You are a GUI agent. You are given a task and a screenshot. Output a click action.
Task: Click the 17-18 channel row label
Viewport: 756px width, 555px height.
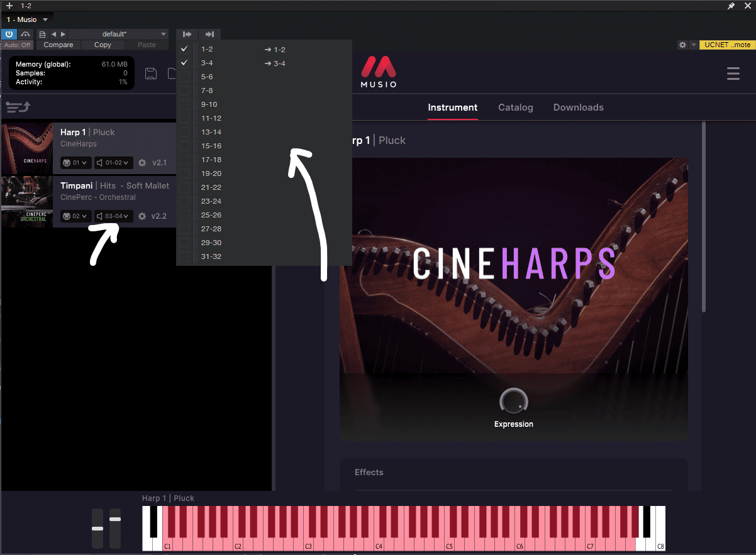(x=211, y=160)
